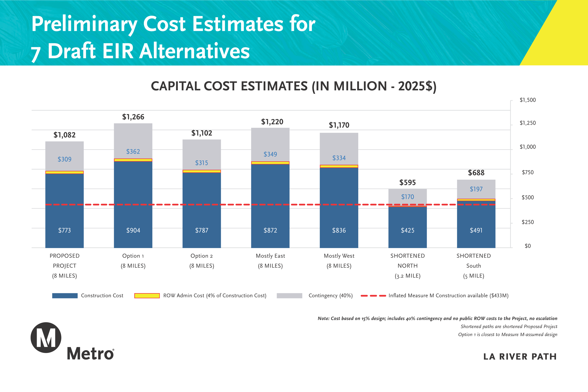
Task: Click the $362 contingency value
Action: [x=133, y=151]
